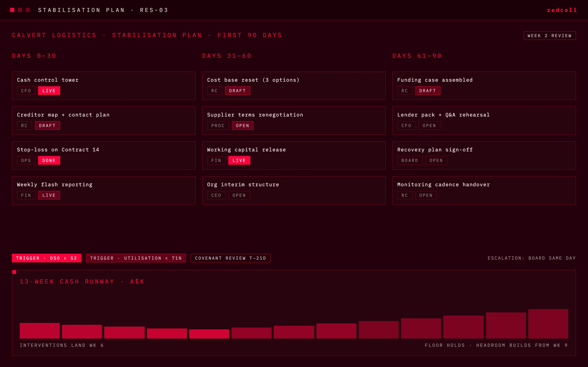Click the middle dark red header square
This screenshot has width=588, height=367.
[20, 10]
